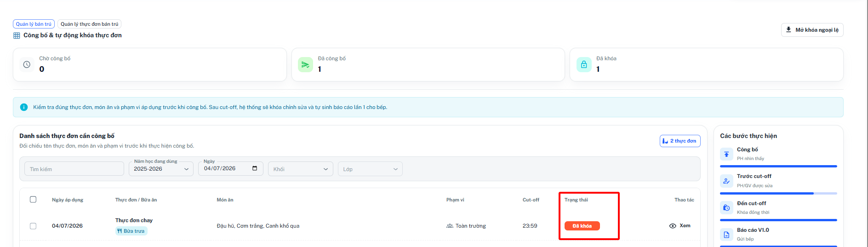
Task: Click the Phạm vi column header
Action: click(x=455, y=200)
